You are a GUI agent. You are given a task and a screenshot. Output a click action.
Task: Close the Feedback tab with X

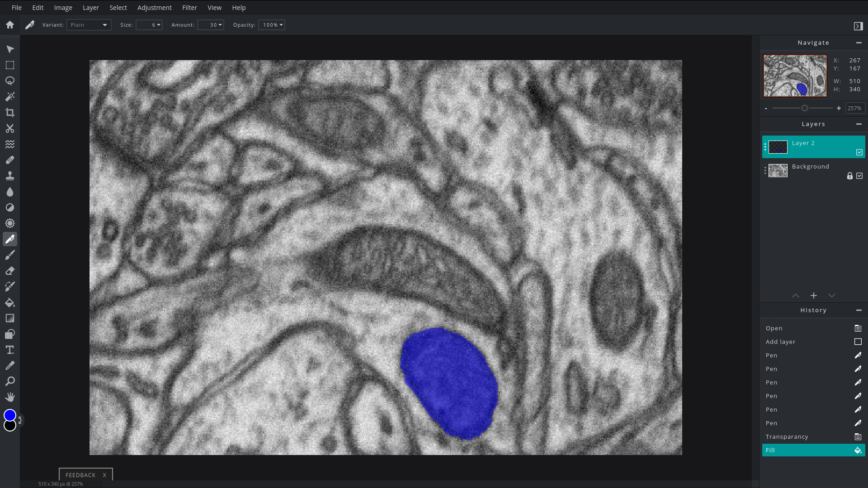pyautogui.click(x=104, y=475)
